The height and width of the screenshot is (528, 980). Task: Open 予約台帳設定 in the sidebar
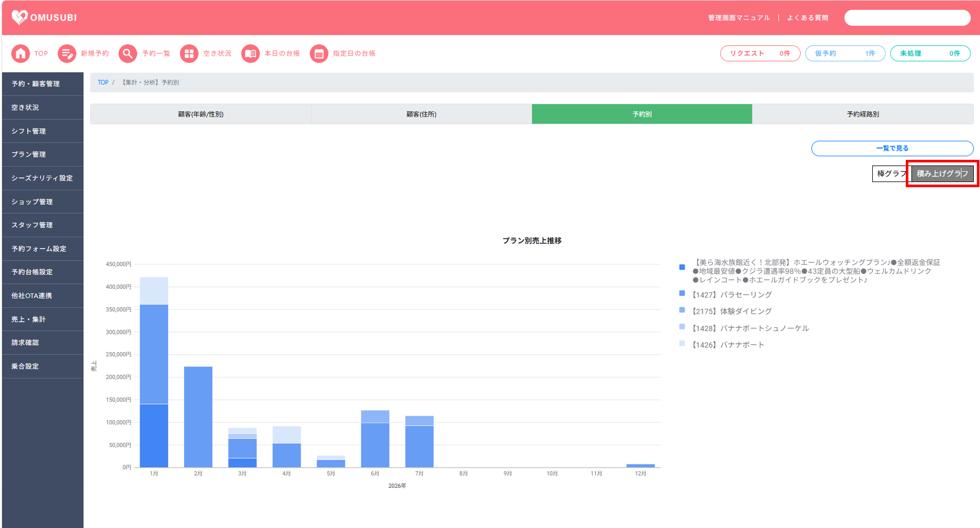click(43, 272)
